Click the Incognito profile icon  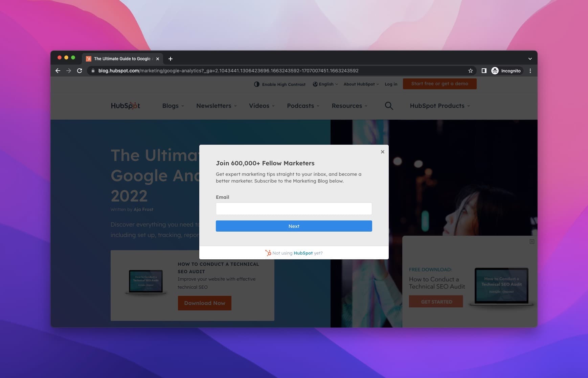[495, 71]
